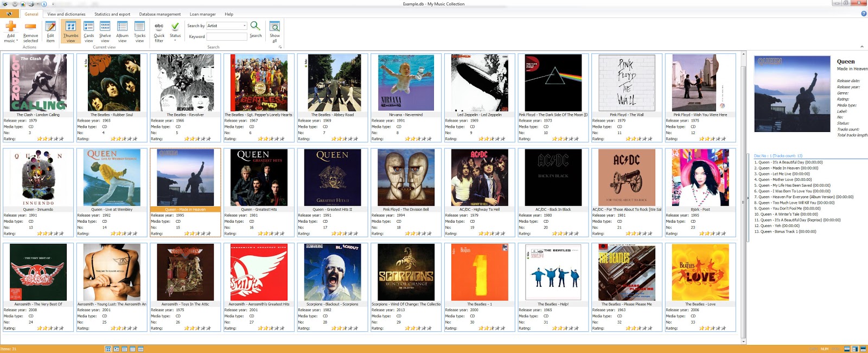Select Aerosmith - Toys In The Attic cover
This screenshot has height=353, width=868.
[x=185, y=272]
